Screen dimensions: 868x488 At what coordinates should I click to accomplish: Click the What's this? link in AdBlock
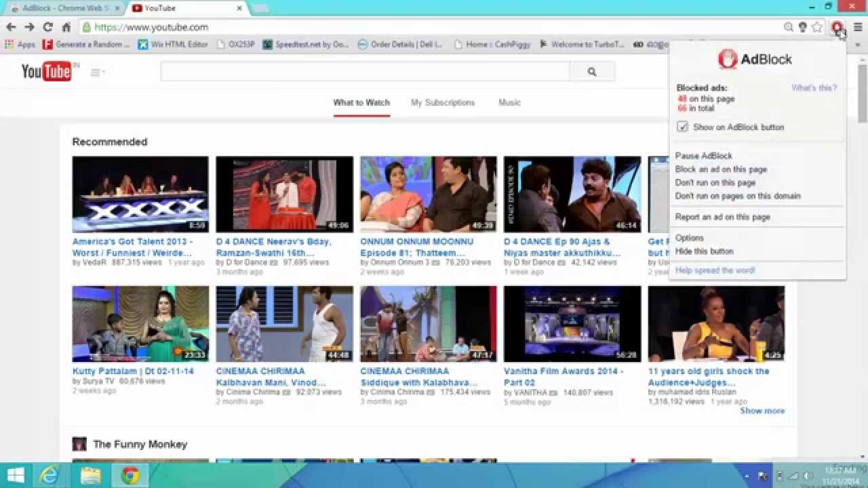point(814,88)
